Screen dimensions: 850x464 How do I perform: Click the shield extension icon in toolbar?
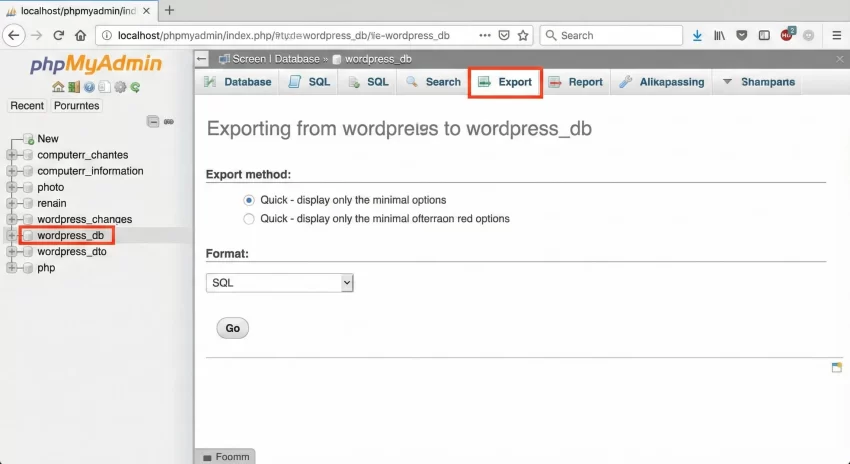pyautogui.click(x=742, y=35)
